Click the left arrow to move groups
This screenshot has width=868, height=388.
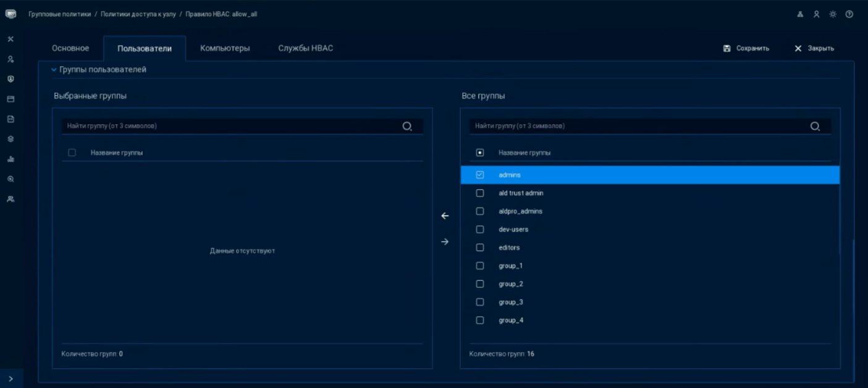click(445, 216)
